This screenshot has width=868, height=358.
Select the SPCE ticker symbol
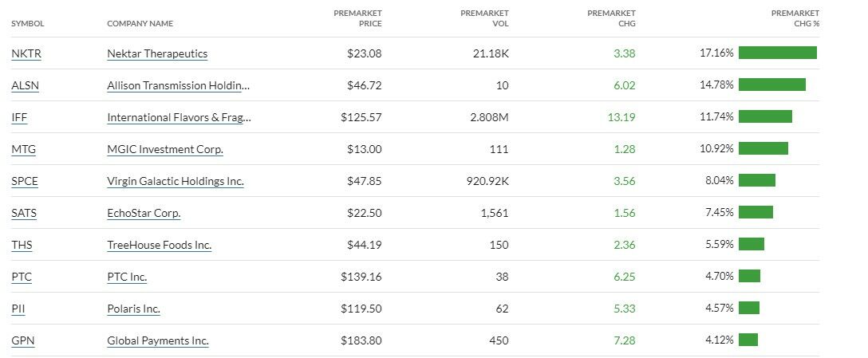click(25, 181)
